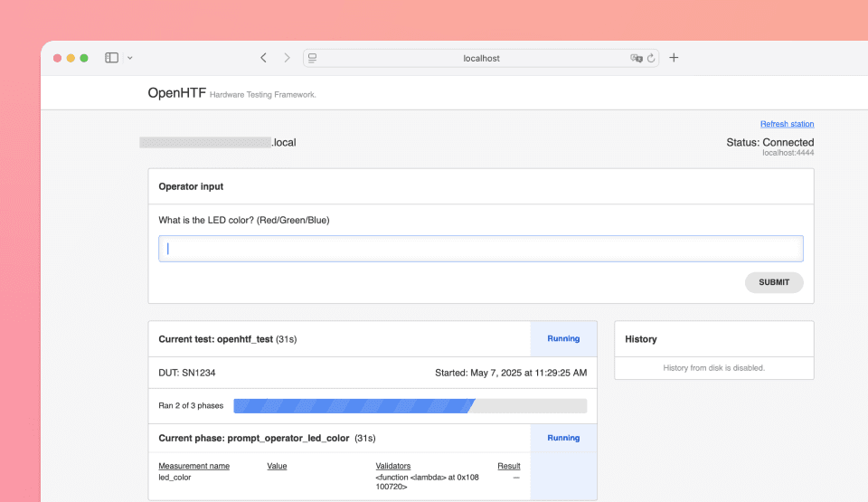Minimize the window with yellow button
The width and height of the screenshot is (868, 502).
click(71, 58)
